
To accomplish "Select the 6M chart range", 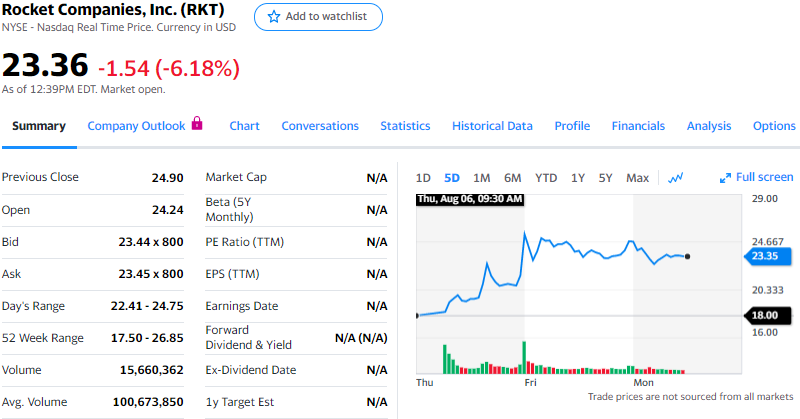I will click(512, 178).
